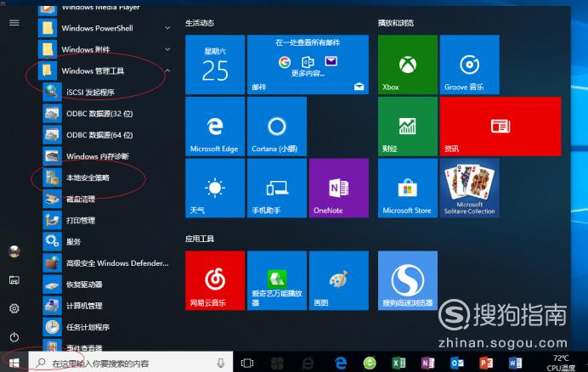Click the 生活动态 group heading
Screen dimensions: 588x372
(200, 23)
